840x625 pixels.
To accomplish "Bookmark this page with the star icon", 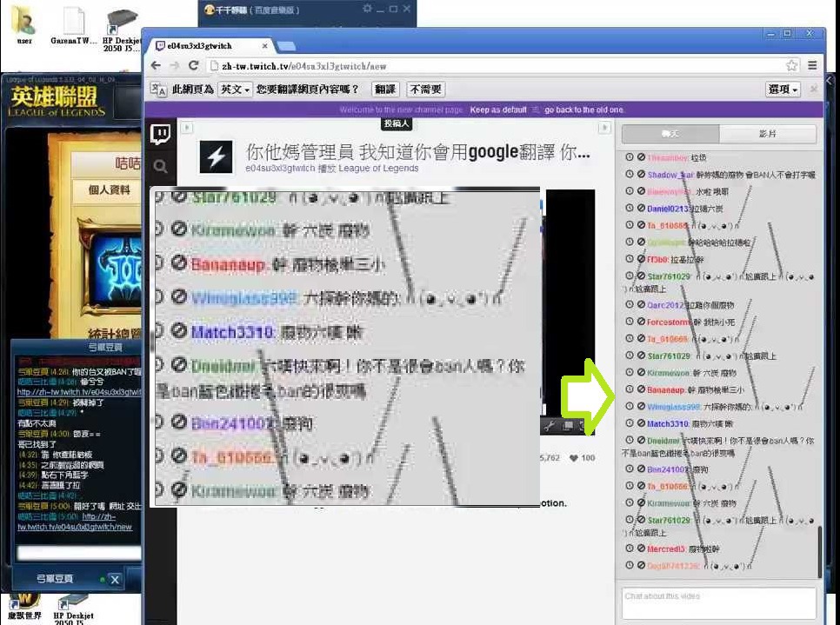I will point(792,66).
